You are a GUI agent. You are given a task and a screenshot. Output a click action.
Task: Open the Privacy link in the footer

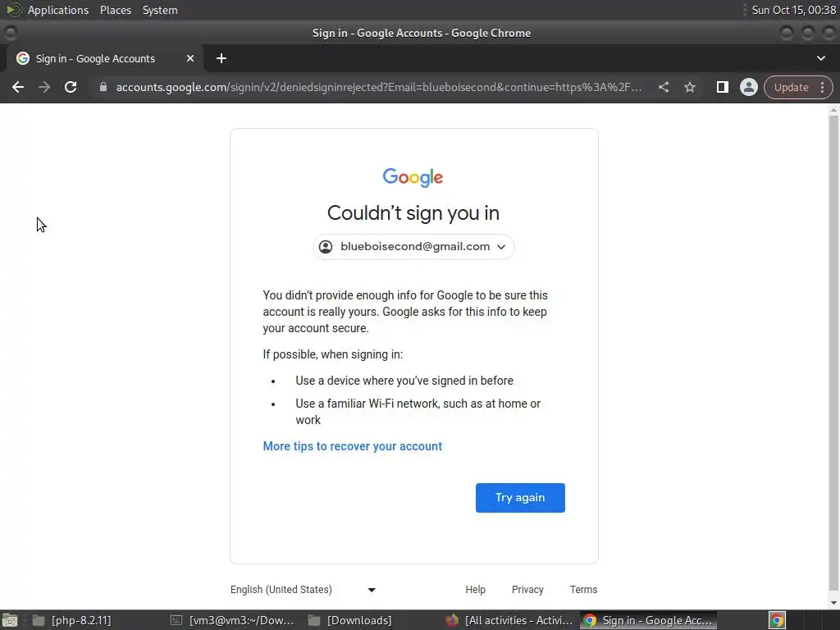(527, 589)
